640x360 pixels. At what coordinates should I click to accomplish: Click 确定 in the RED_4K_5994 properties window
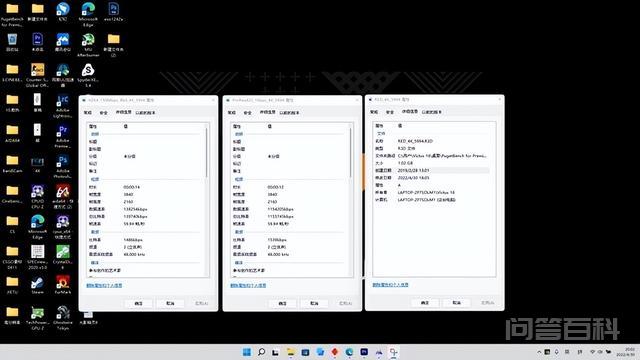tap(424, 302)
